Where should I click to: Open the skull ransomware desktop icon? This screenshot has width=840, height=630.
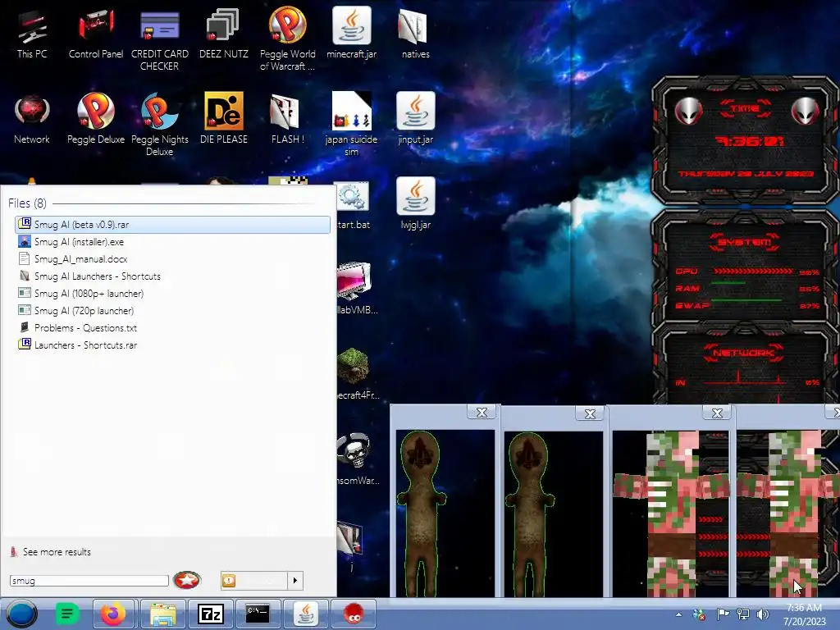(354, 450)
